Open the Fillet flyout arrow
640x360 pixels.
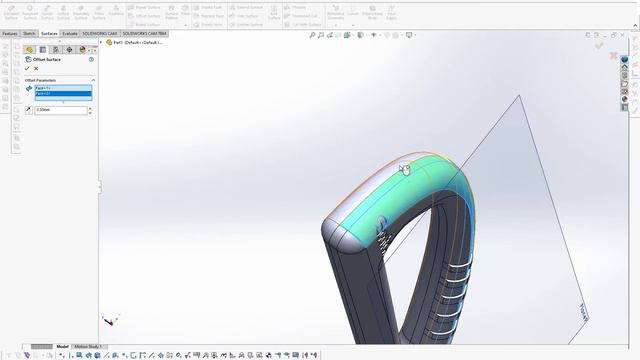(x=185, y=25)
